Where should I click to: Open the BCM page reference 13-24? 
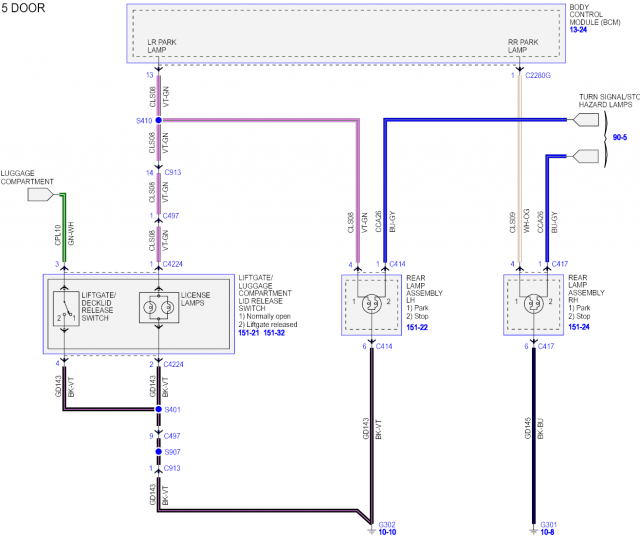click(580, 31)
